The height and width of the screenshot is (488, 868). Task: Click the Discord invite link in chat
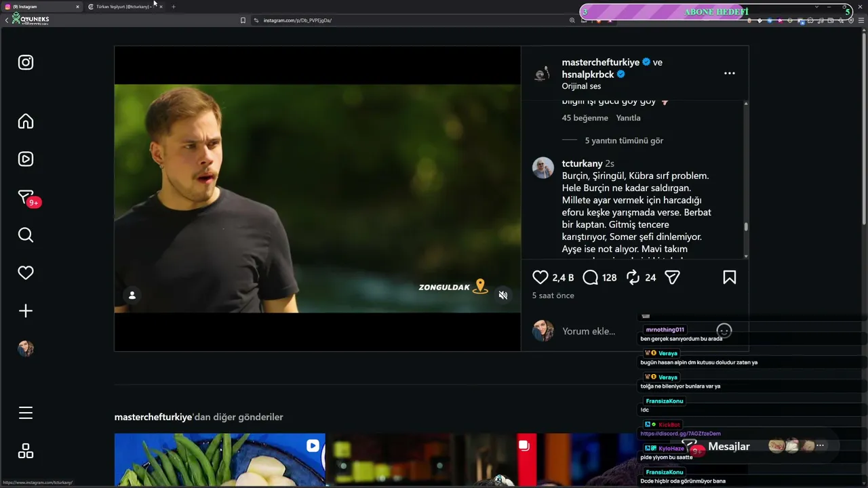point(680,434)
